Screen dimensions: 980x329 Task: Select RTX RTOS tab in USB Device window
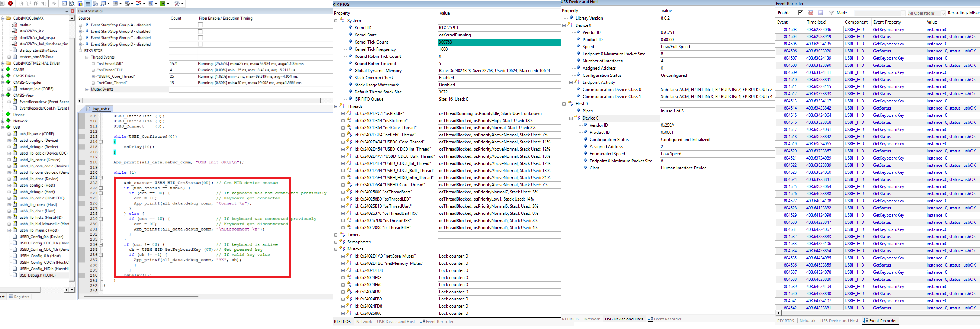[570, 319]
